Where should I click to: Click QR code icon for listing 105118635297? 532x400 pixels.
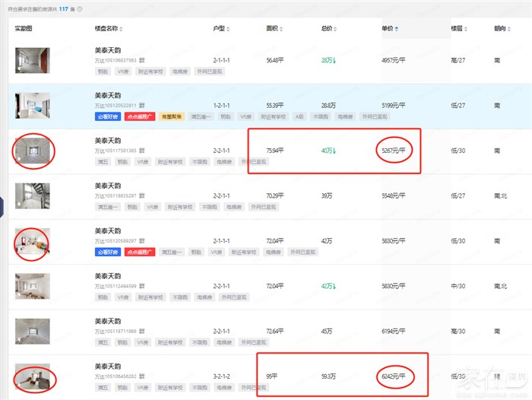click(x=142, y=195)
